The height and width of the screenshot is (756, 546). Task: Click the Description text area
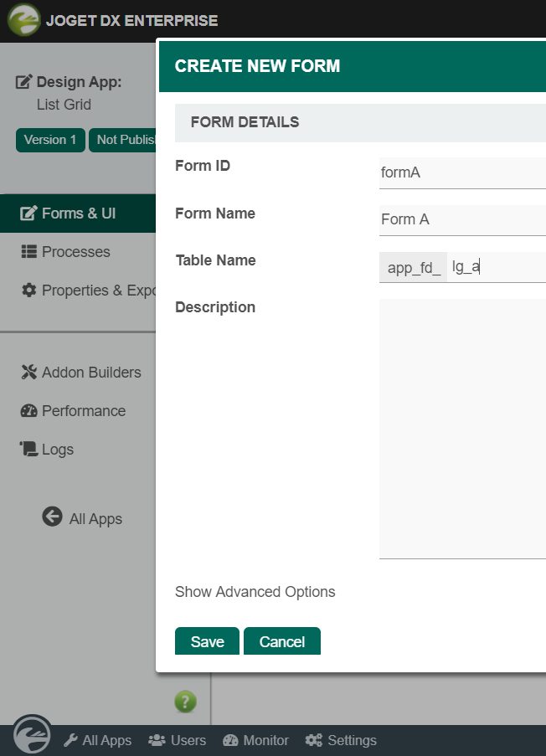[x=462, y=429]
